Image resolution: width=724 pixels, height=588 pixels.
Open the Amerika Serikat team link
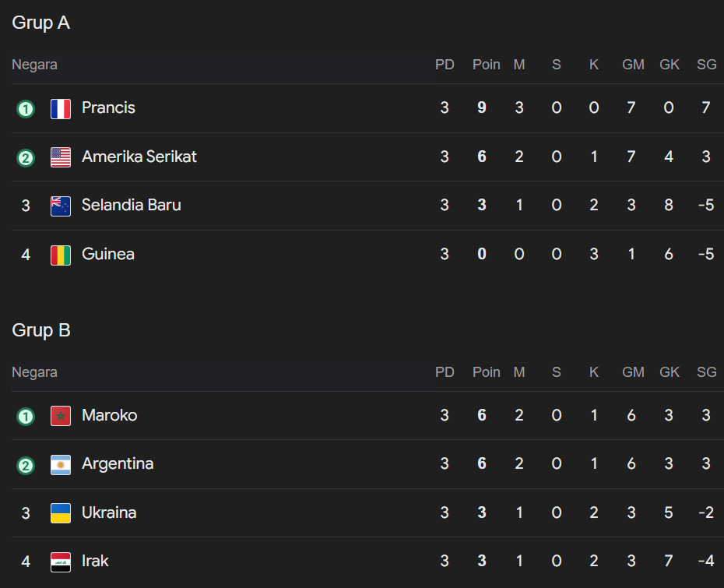(x=139, y=157)
